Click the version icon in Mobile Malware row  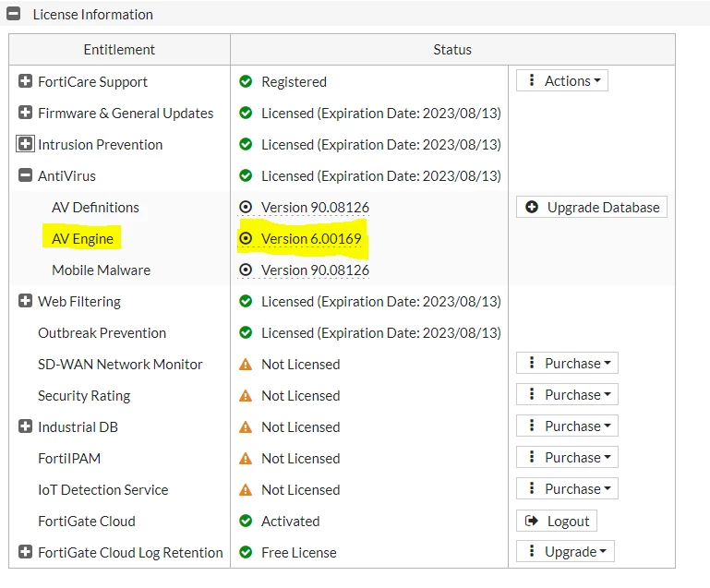(x=246, y=270)
